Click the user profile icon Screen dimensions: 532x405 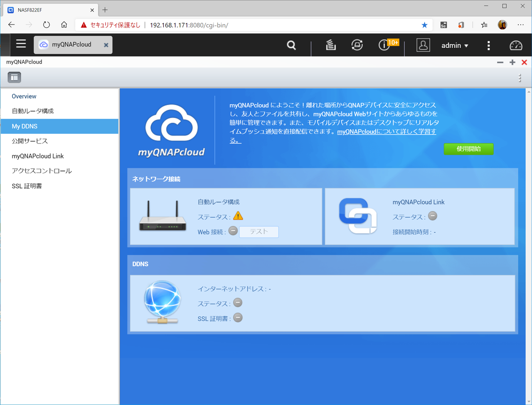click(423, 45)
